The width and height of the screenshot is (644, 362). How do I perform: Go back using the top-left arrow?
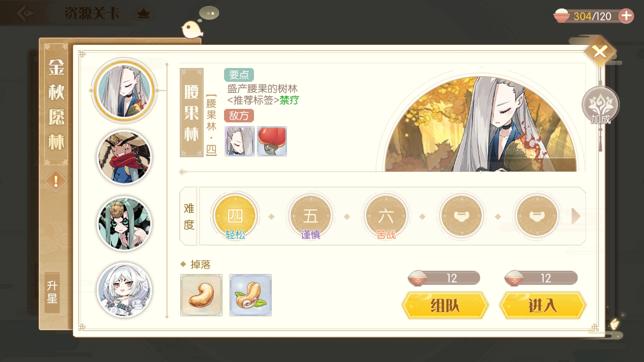pos(25,13)
